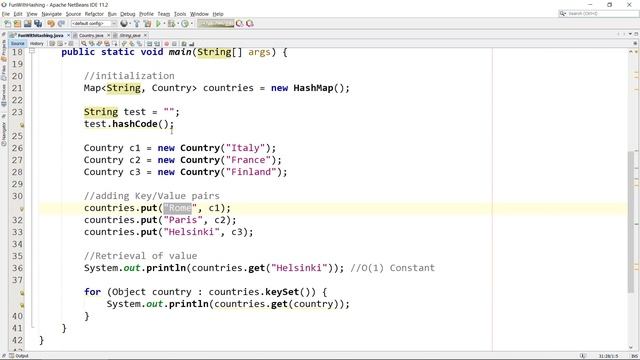Screen dimensions: 640x360
Task: Click the New Project toolbar icon
Action: 18,24
